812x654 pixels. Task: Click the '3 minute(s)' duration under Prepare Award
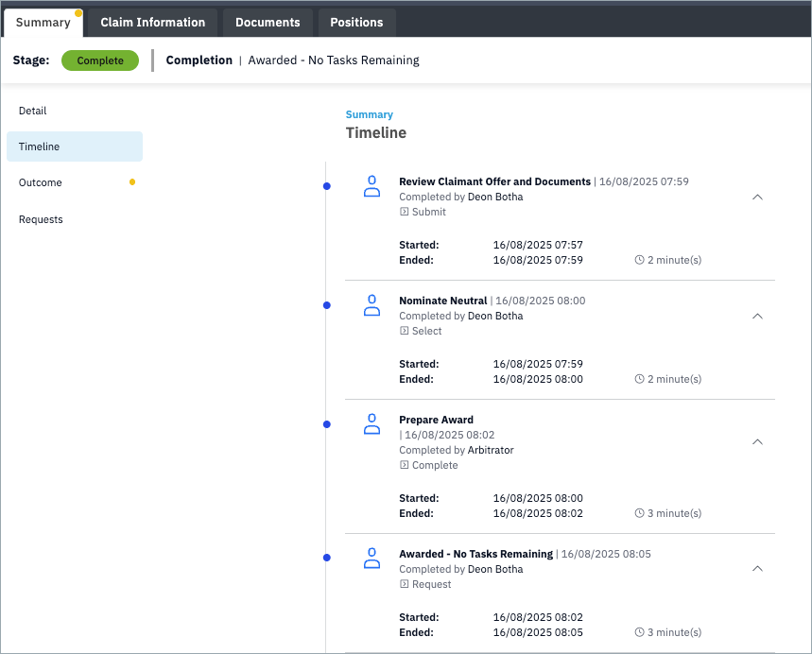coord(674,513)
